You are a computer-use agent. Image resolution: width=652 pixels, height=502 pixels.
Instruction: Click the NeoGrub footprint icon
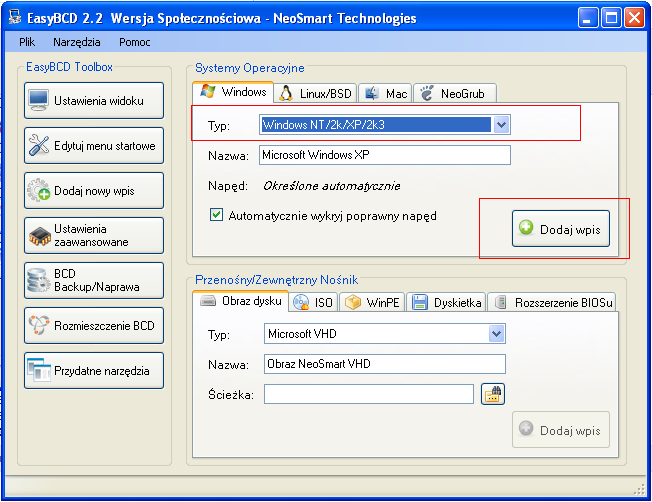point(426,93)
